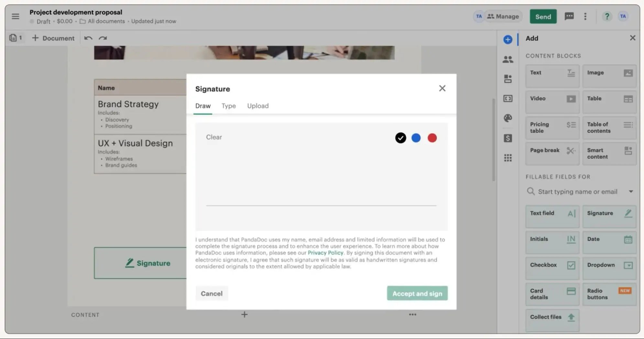The height and width of the screenshot is (339, 644).
Task: Click the Accept and sign button
Action: point(417,293)
